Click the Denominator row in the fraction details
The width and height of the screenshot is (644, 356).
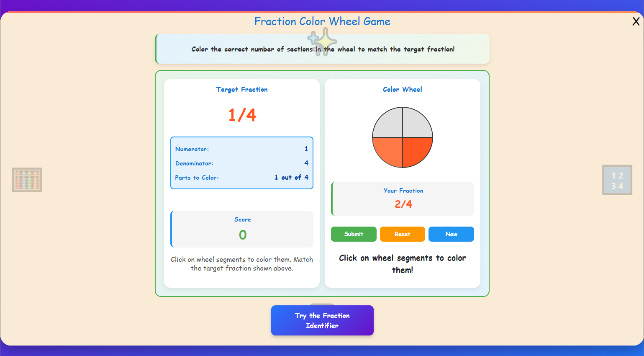242,163
